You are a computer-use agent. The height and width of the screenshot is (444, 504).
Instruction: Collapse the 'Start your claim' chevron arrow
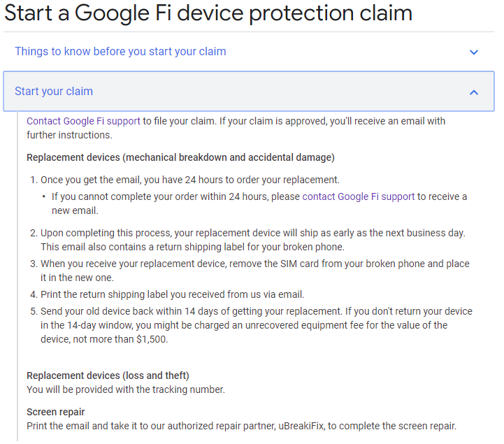tap(474, 92)
